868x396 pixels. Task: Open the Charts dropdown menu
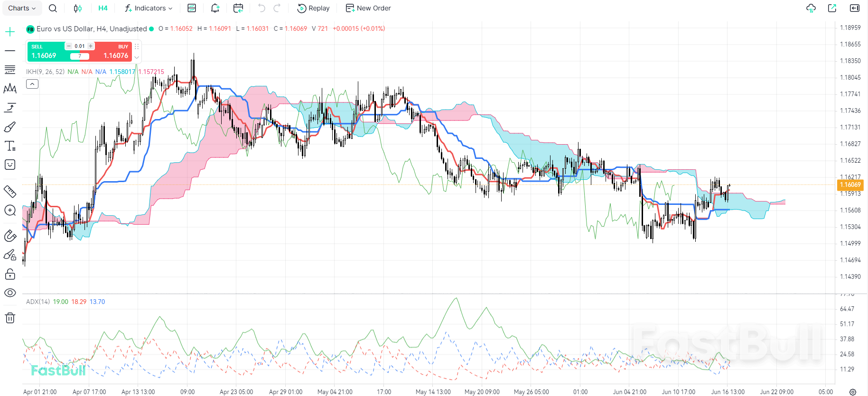22,8
